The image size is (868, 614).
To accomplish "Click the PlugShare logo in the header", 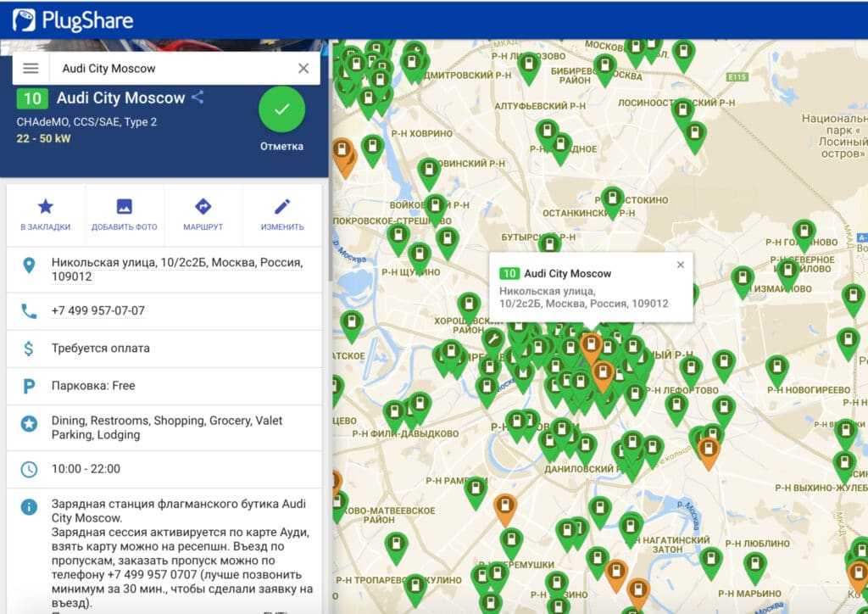I will point(73,20).
